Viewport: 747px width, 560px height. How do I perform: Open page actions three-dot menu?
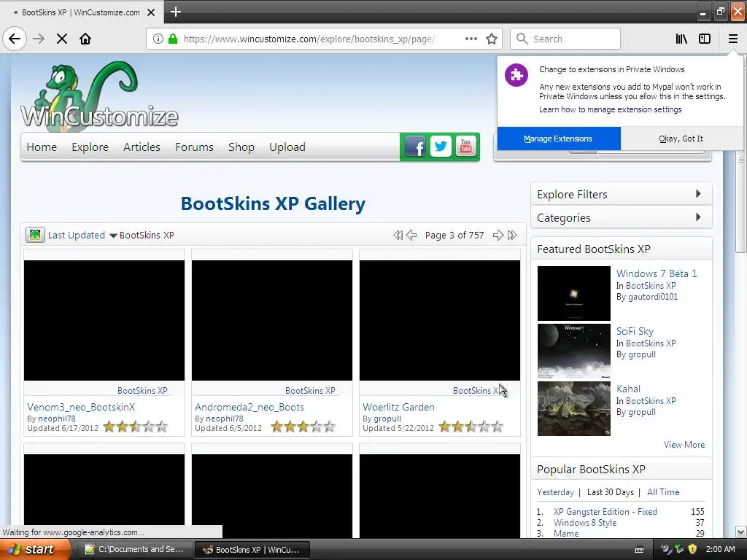pyautogui.click(x=471, y=39)
